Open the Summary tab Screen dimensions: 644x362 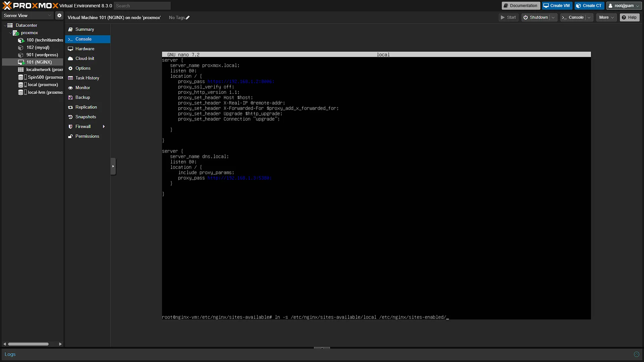tap(88, 29)
